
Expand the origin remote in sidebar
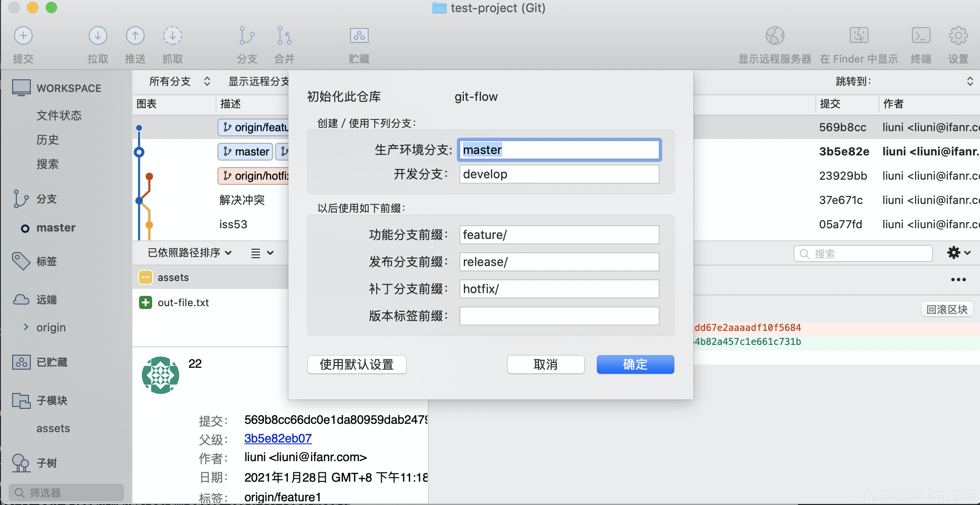coord(26,327)
